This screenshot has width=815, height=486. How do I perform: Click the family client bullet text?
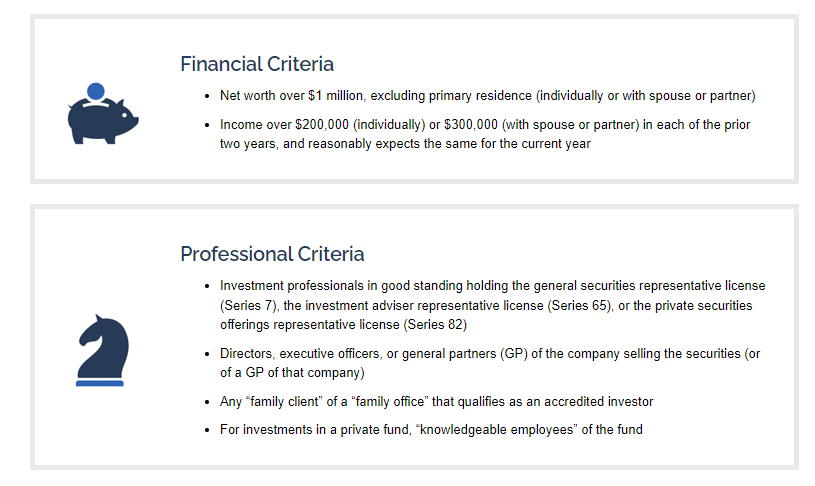pyautogui.click(x=436, y=401)
